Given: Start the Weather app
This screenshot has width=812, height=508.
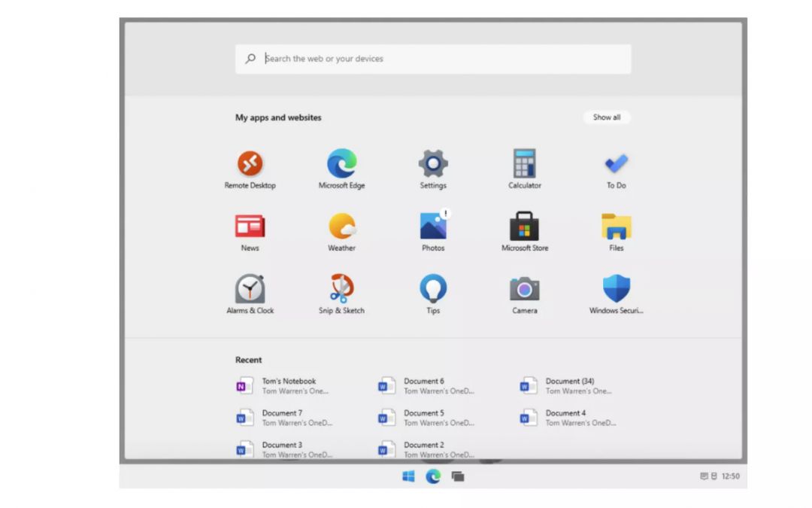Looking at the screenshot, I should (341, 227).
